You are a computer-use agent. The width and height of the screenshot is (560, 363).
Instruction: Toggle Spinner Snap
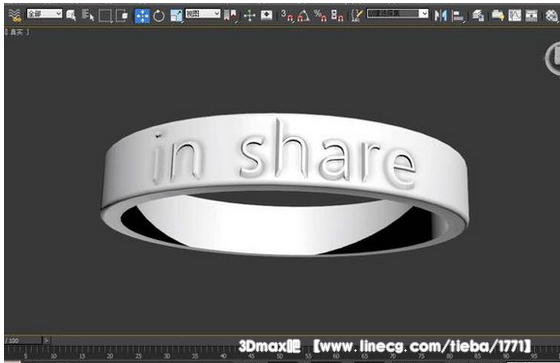(x=337, y=16)
